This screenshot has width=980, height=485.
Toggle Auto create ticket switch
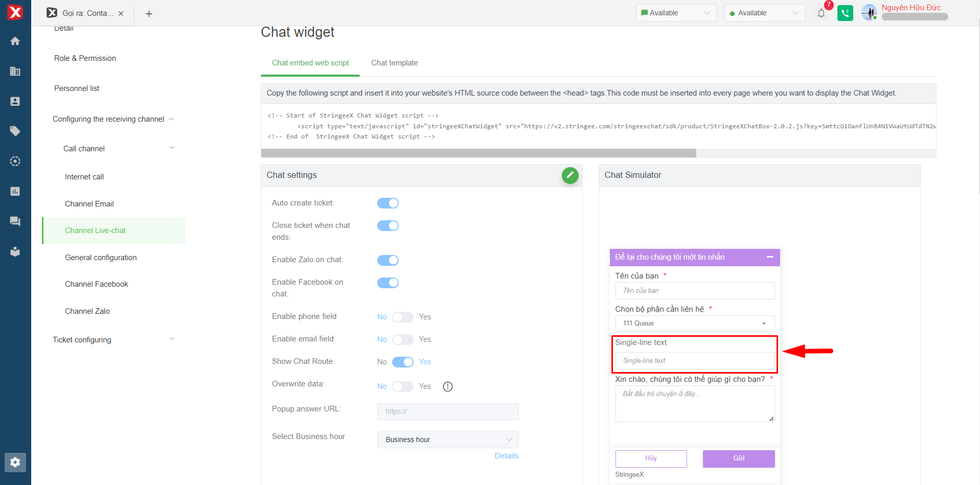[x=388, y=203]
